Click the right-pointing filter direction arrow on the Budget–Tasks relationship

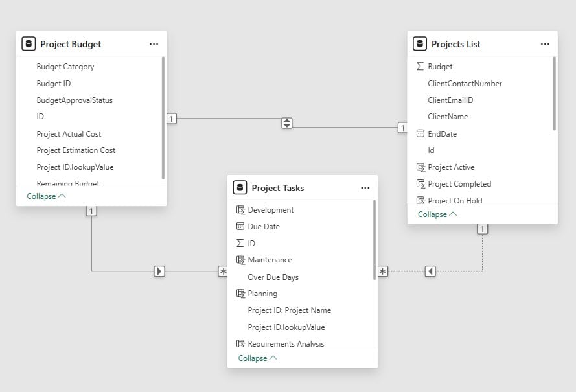pyautogui.click(x=159, y=271)
